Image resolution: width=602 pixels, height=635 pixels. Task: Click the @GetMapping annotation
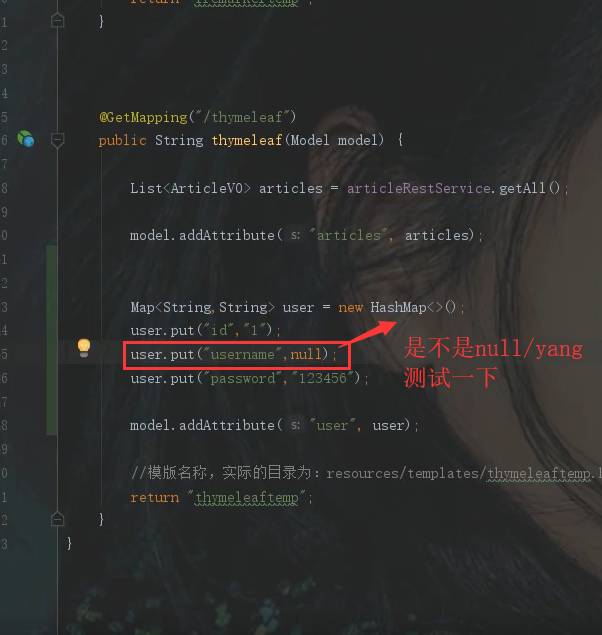click(x=143, y=117)
